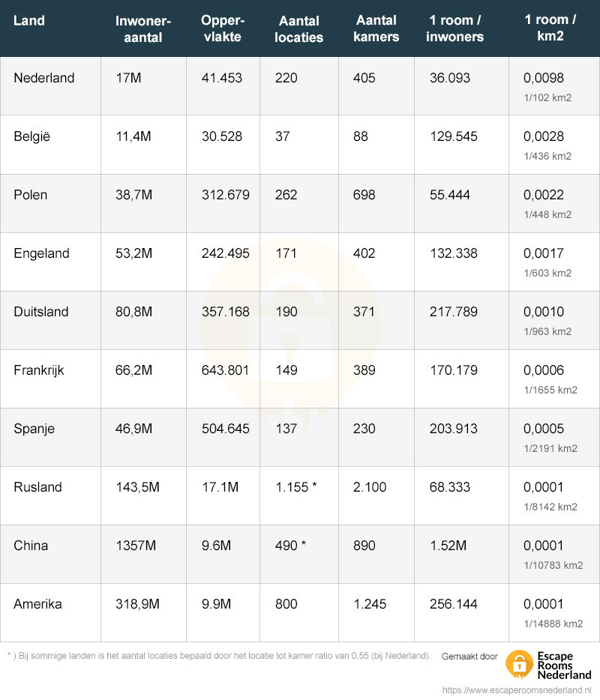Image resolution: width=600 pixels, height=700 pixels.
Task: Click the Oppervlakte column header
Action: tap(223, 28)
